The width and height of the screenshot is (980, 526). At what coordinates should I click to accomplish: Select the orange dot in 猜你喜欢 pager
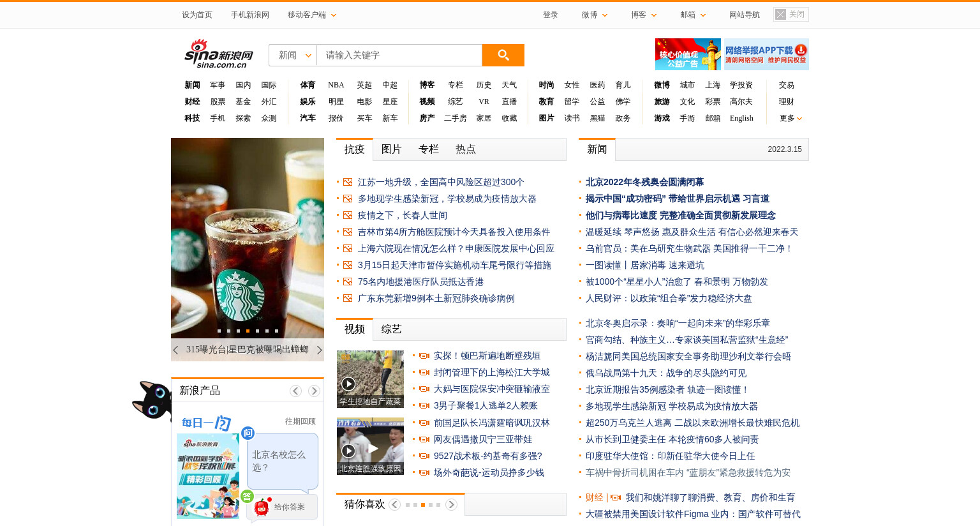(422, 505)
